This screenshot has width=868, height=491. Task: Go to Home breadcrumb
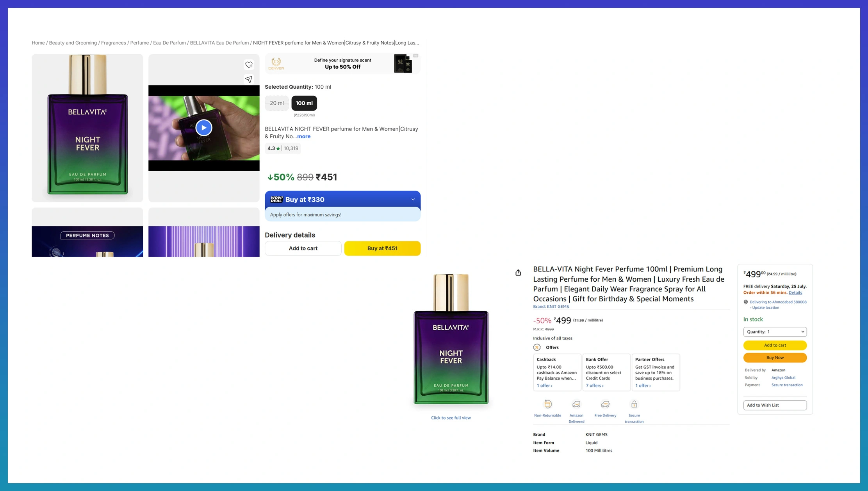click(38, 43)
